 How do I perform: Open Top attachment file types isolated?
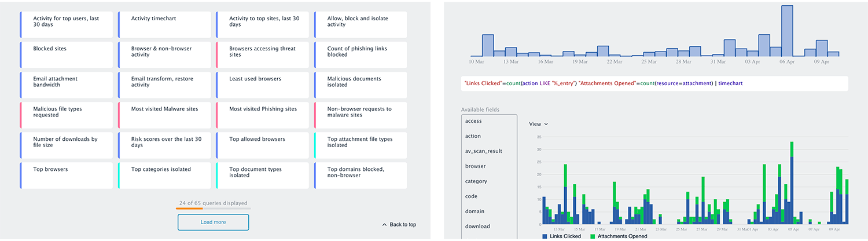point(361,145)
